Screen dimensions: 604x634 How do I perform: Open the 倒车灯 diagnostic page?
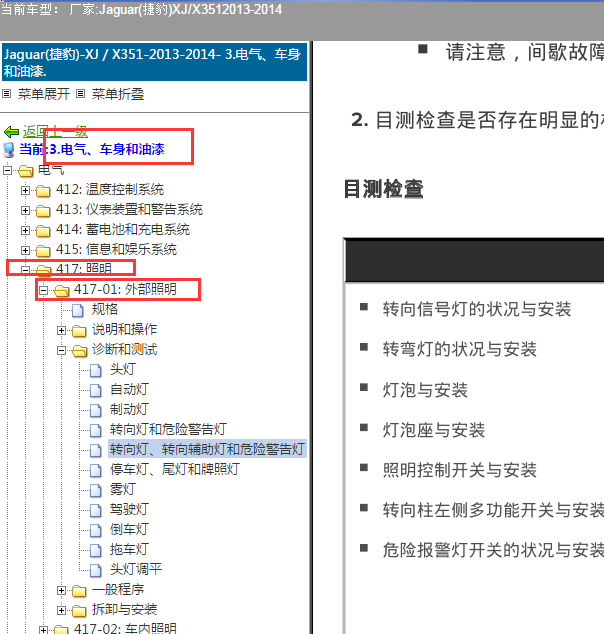(129, 530)
